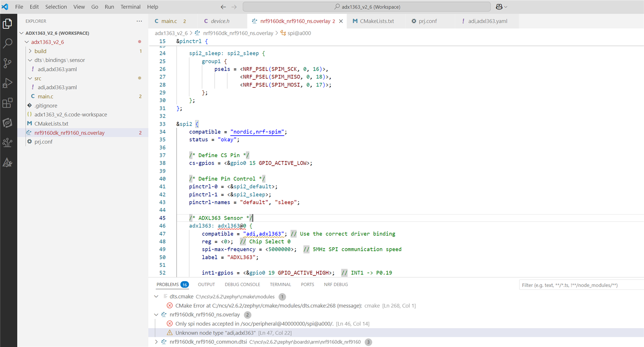Switch to the OUTPUT panel tab
Image resolution: width=644 pixels, height=347 pixels.
206,284
